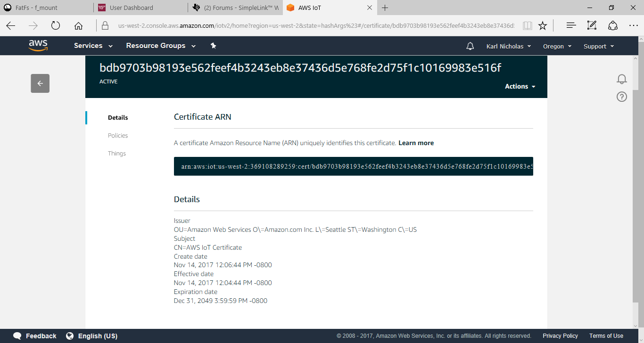This screenshot has height=343, width=644.
Task: Open the Oregon region dropdown
Action: 557,46
